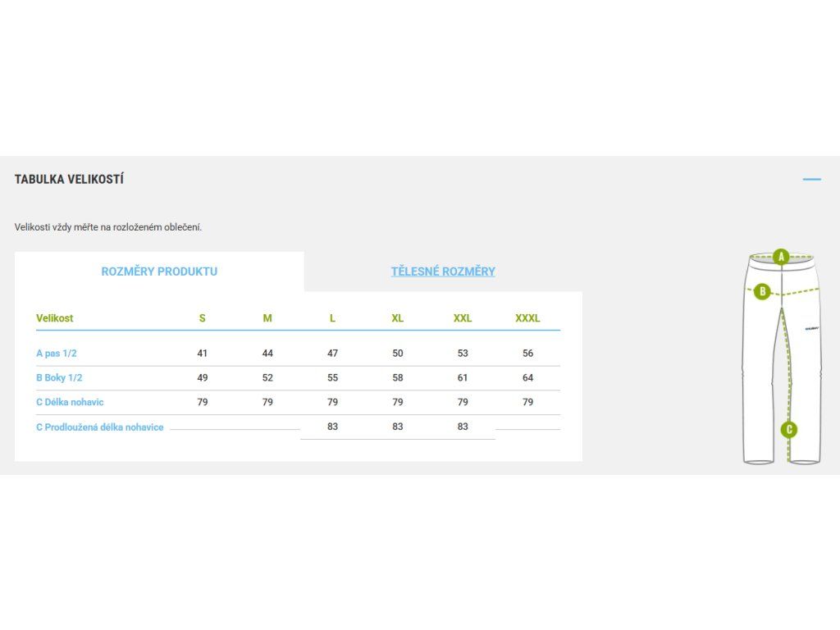Click hips value 55 for size L
Screen dimensions: 840x630
pos(332,377)
